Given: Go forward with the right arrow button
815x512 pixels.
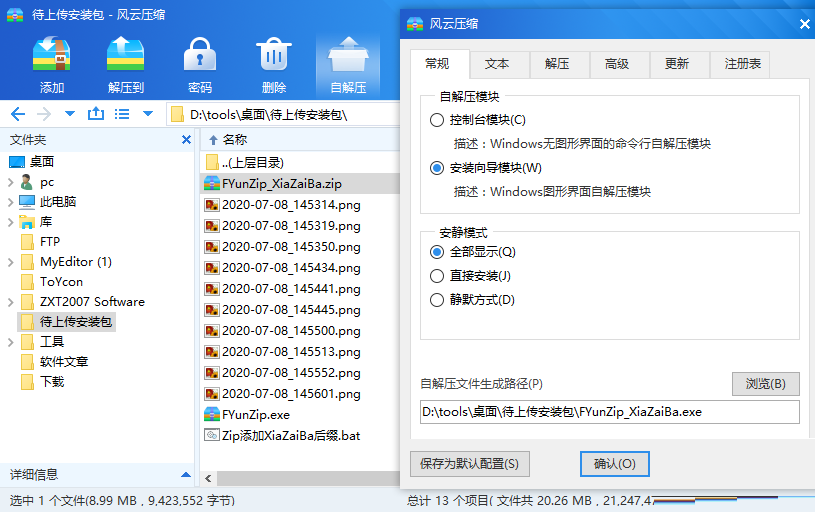Looking at the screenshot, I should coord(44,114).
